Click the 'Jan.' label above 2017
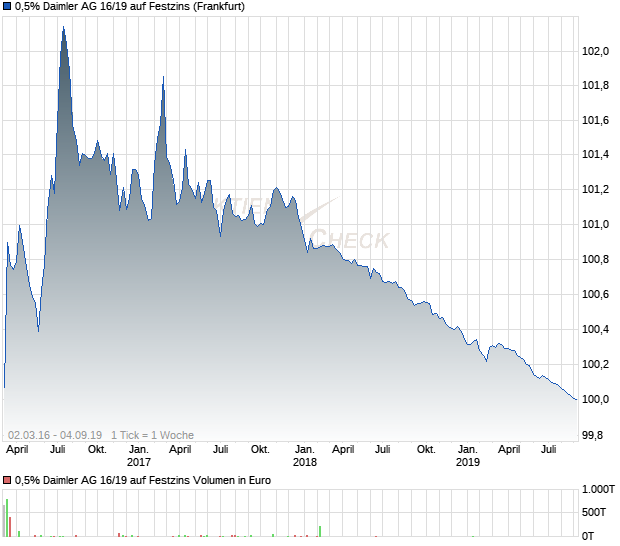Image resolution: width=620 pixels, height=546 pixels. (139, 450)
